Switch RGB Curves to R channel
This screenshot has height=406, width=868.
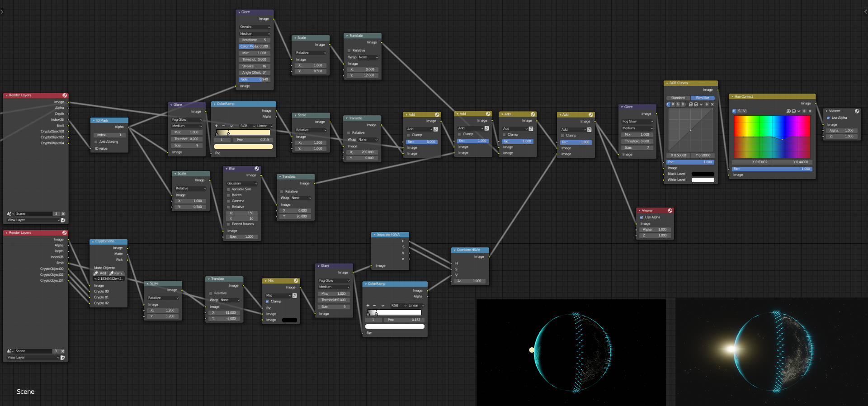click(x=673, y=104)
